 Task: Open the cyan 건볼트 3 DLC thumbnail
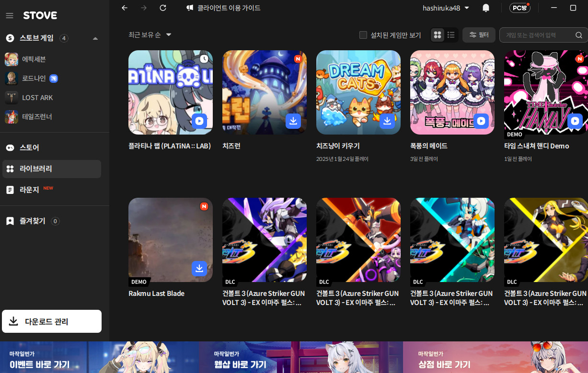(452, 240)
